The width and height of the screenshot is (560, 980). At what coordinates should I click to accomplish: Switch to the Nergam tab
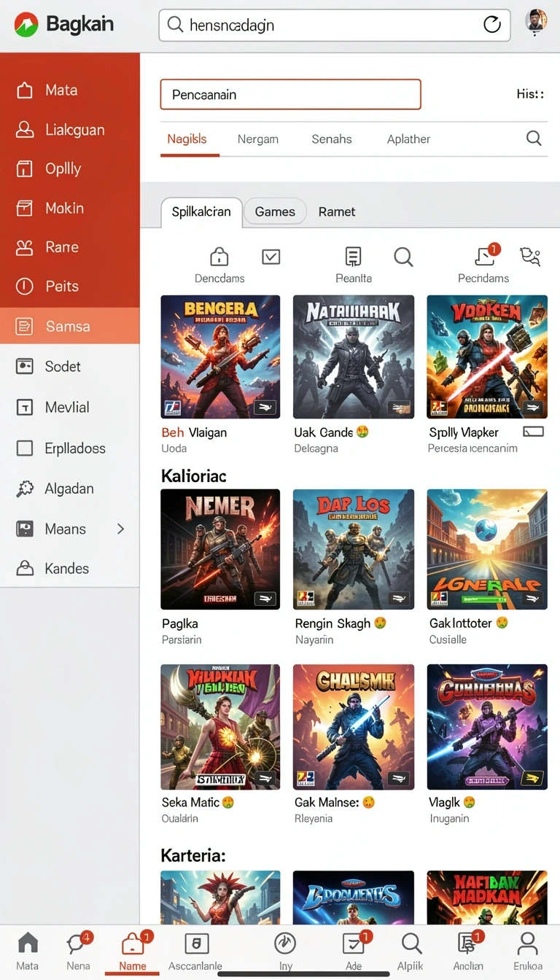click(x=258, y=139)
